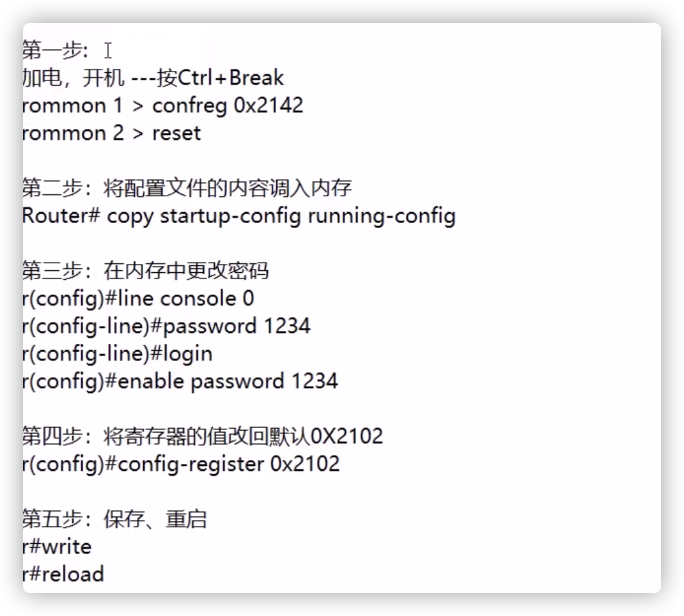Click the word running-config
The height and width of the screenshot is (616, 684).
pos(382,216)
